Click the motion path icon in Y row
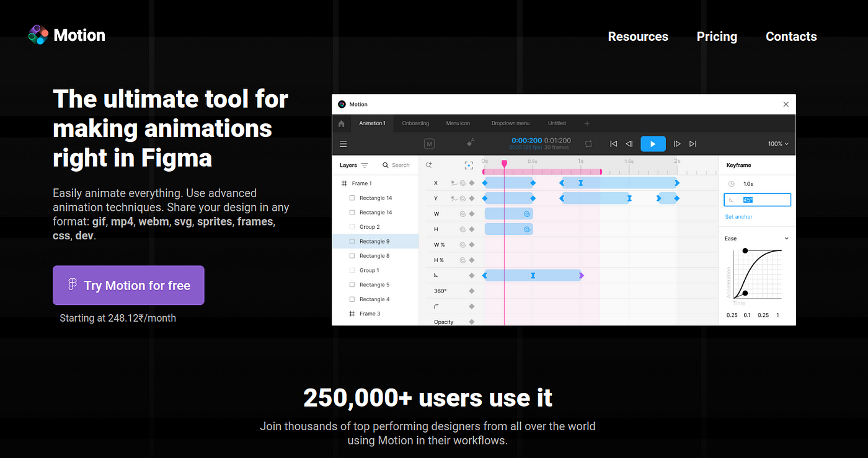 tap(454, 198)
